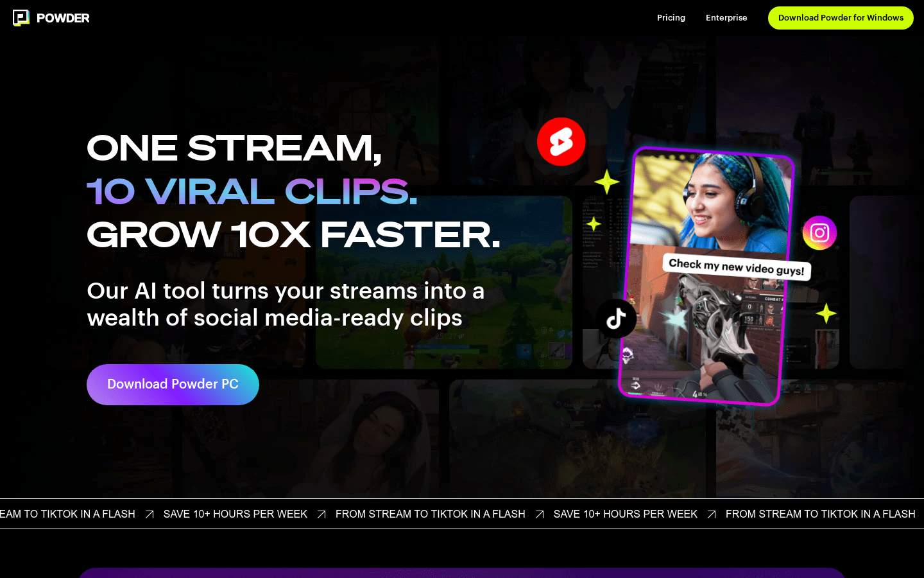Click the Download Powder PC gradient button
This screenshot has height=578, width=924.
click(x=173, y=384)
